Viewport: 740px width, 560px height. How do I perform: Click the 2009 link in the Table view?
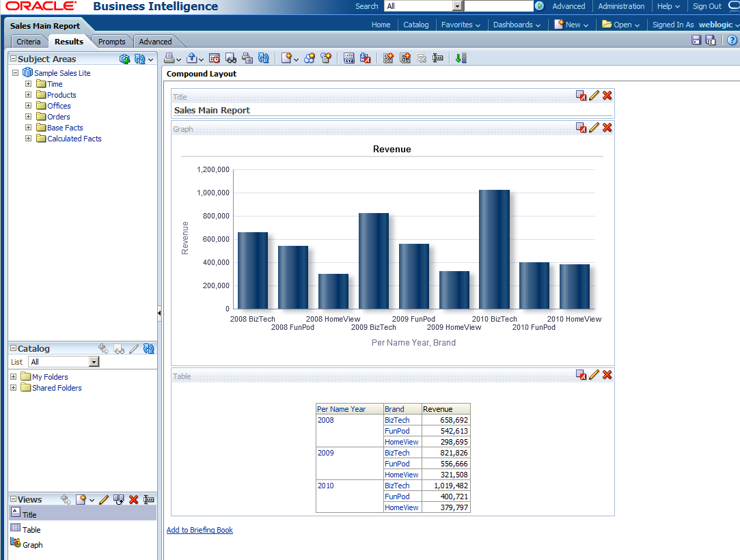[x=325, y=453]
